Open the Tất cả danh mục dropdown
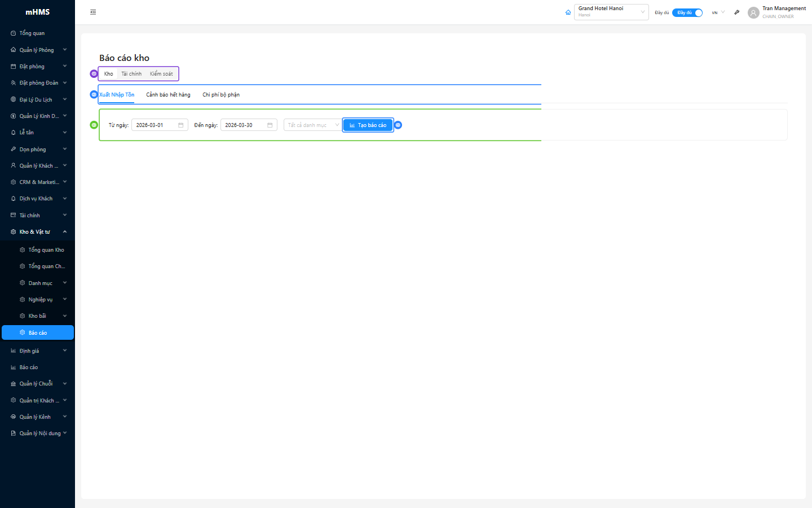The image size is (812, 508). coord(312,125)
